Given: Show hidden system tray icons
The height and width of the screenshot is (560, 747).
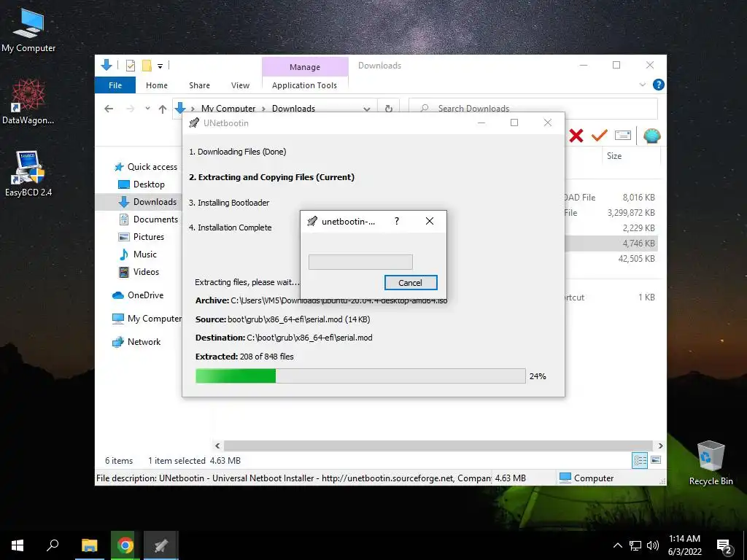Looking at the screenshot, I should click(617, 545).
